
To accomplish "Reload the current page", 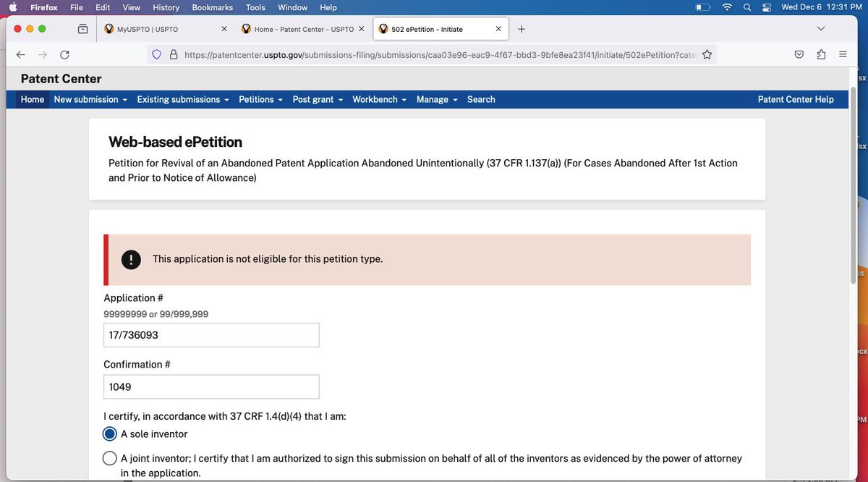I will [x=64, y=54].
